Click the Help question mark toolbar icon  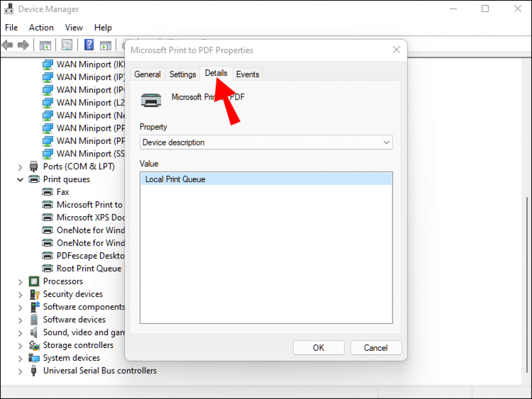(x=89, y=44)
